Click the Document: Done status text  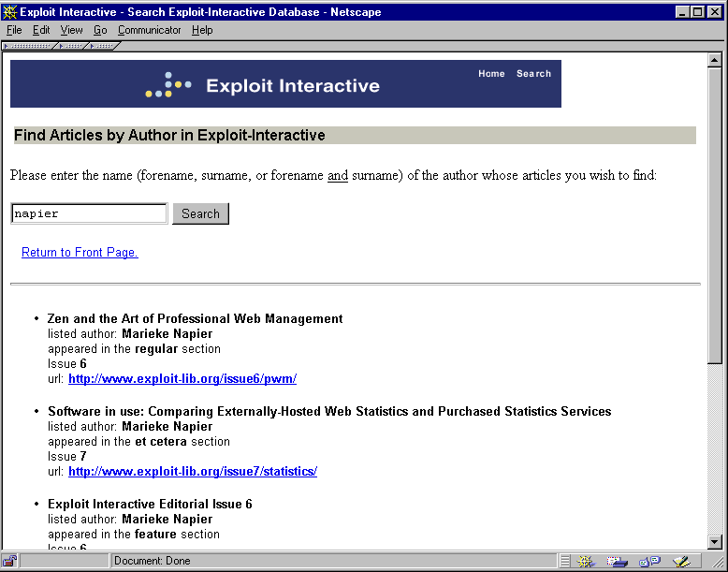click(153, 561)
